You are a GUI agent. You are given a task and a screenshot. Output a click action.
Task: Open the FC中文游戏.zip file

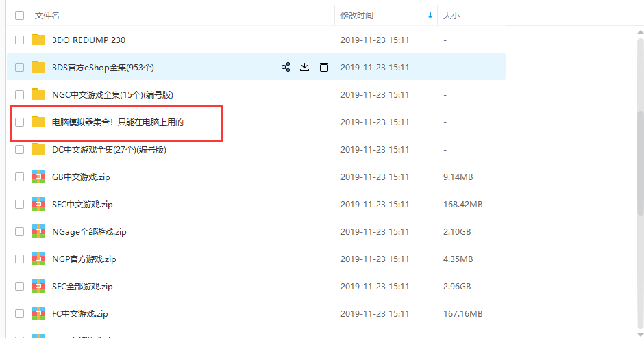pyautogui.click(x=79, y=313)
